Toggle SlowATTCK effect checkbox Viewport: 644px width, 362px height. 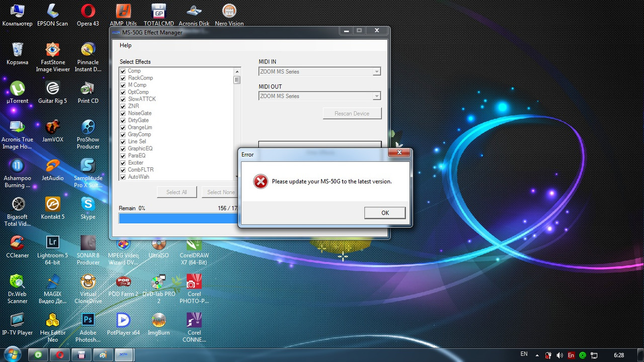(x=123, y=99)
